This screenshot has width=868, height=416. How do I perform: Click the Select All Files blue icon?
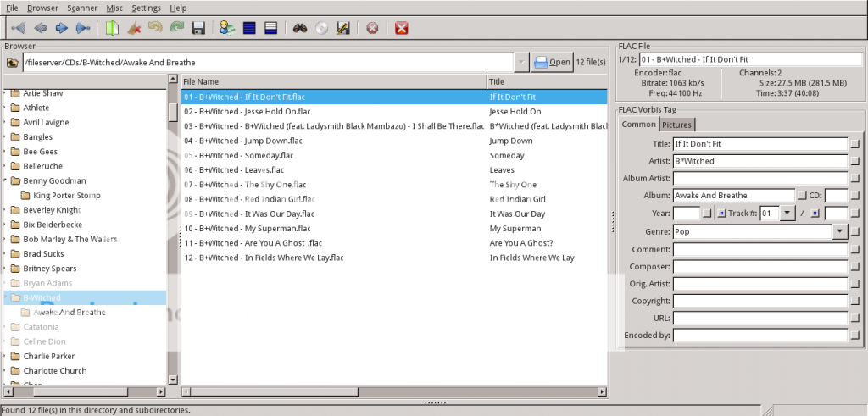tap(249, 28)
